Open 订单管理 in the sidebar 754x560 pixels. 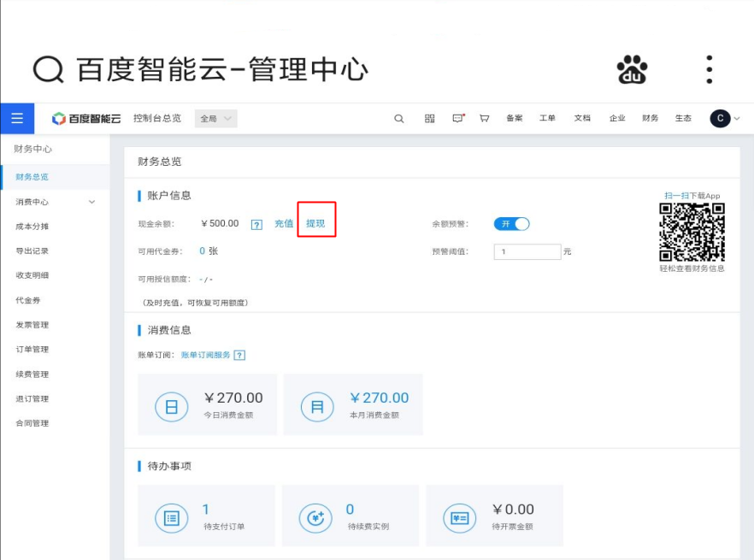[x=32, y=350]
